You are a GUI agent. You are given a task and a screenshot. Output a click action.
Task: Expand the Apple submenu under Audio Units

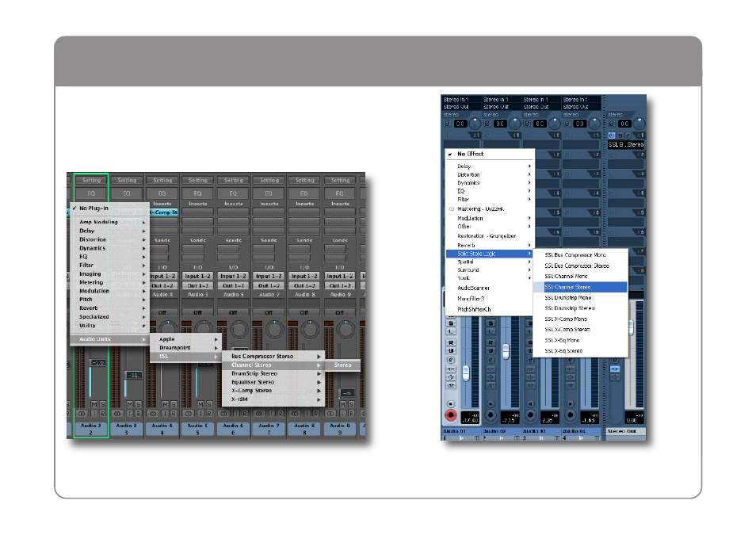[185, 339]
